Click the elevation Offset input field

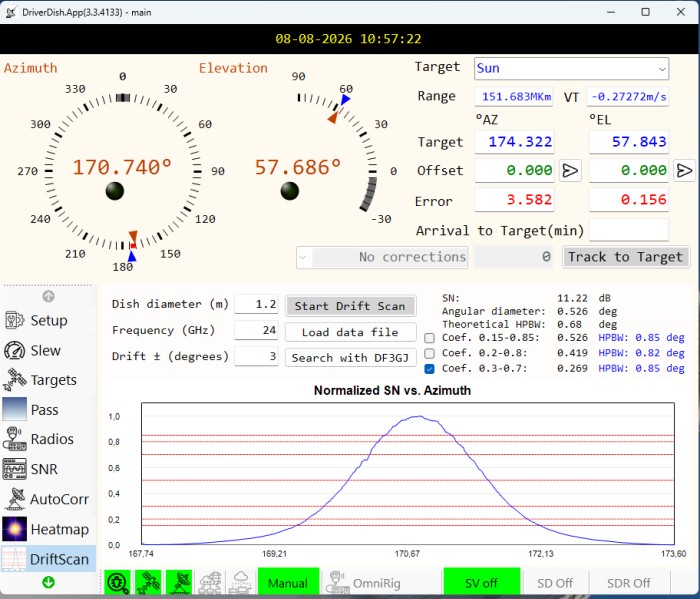pyautogui.click(x=629, y=171)
